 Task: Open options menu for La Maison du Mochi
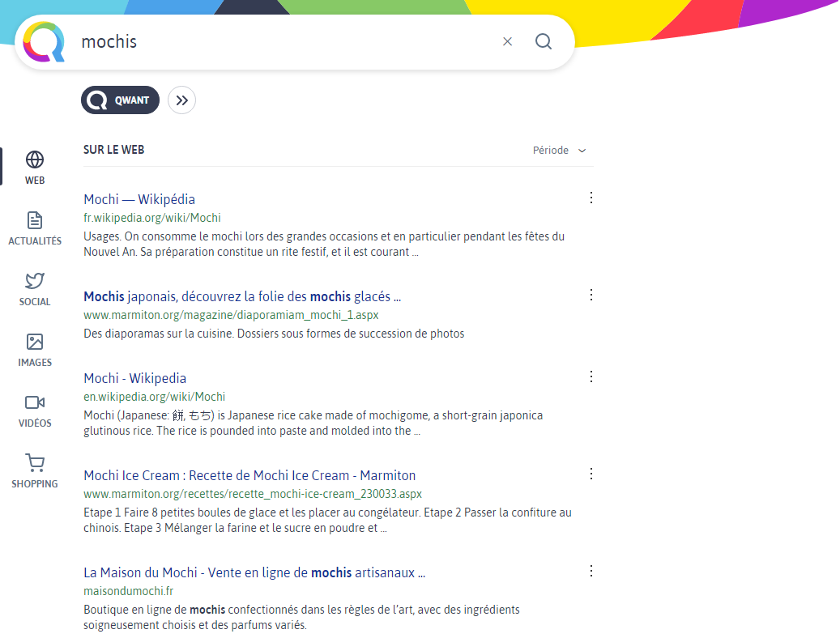pyautogui.click(x=591, y=571)
